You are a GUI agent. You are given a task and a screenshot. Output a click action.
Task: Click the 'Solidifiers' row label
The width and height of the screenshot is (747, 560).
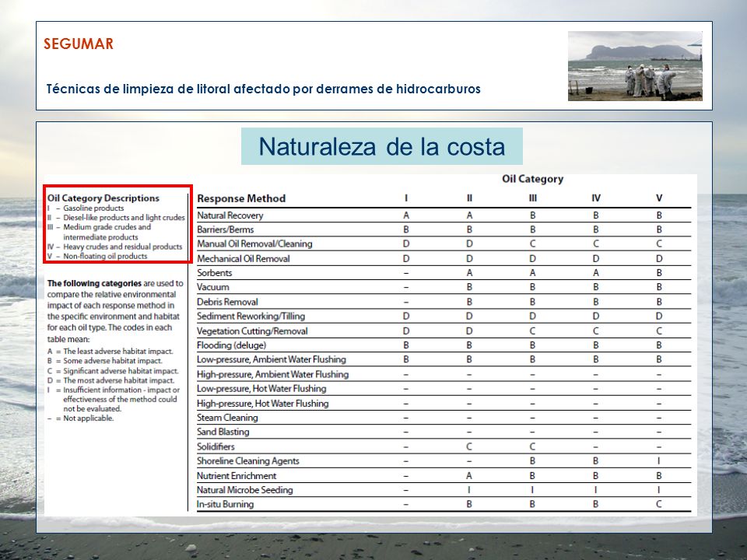[x=216, y=446]
